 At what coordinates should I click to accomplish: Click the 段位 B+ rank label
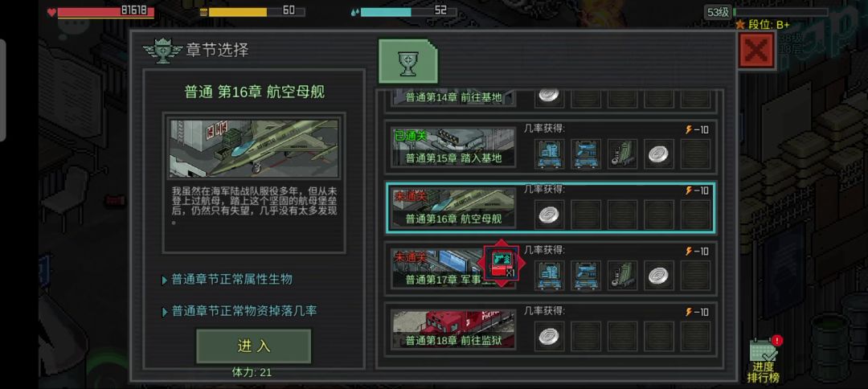(x=762, y=25)
